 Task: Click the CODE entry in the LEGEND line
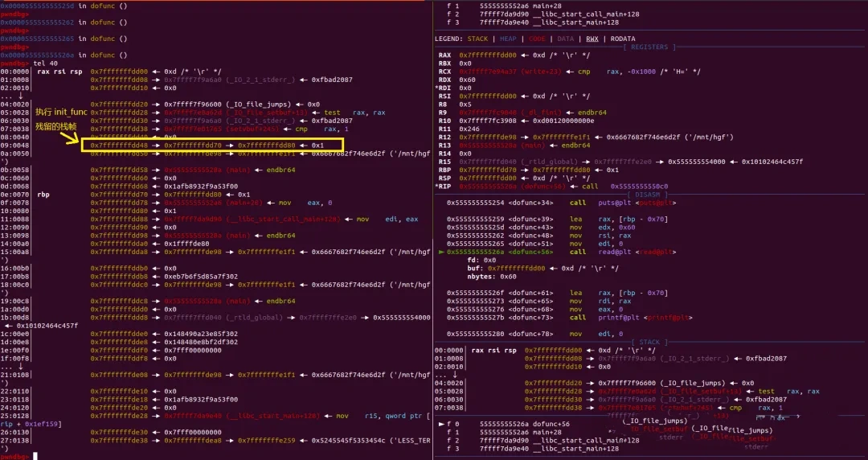click(536, 39)
